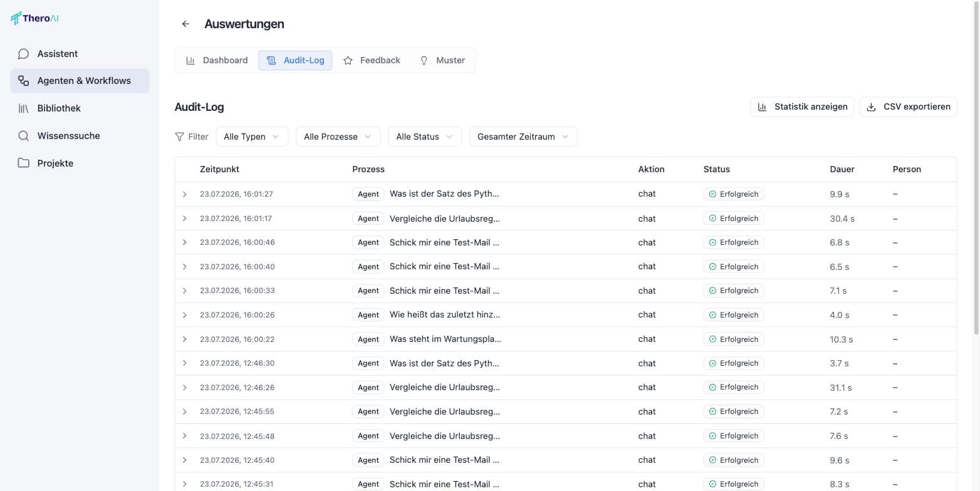The height and width of the screenshot is (491, 980).
Task: Click the Assistent chat bubble icon
Action: coord(23,54)
